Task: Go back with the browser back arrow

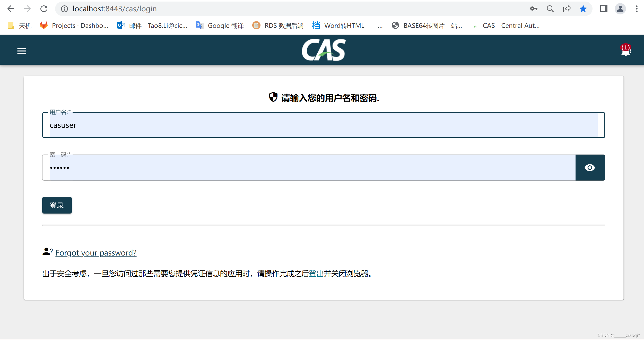Action: pyautogui.click(x=11, y=9)
